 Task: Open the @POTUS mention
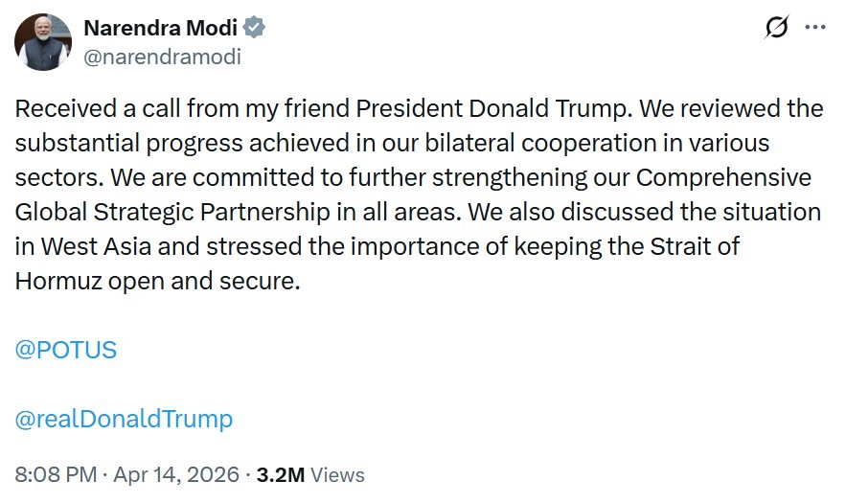coord(66,350)
